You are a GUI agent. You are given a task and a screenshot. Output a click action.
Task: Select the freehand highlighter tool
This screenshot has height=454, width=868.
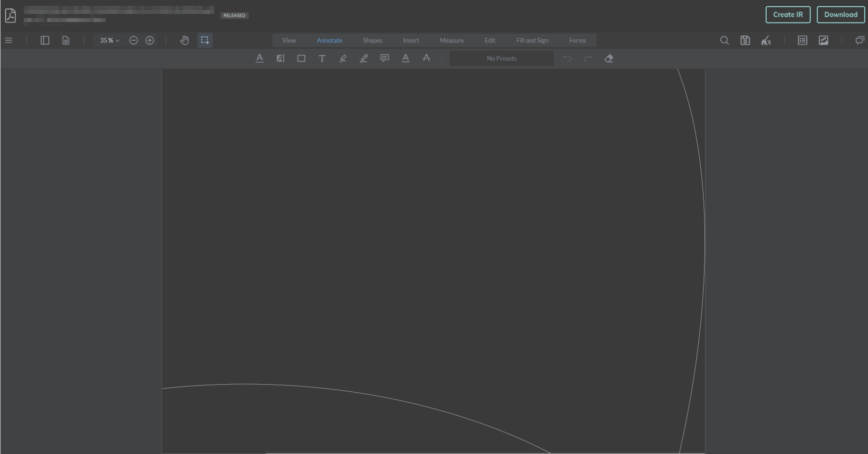click(x=363, y=58)
